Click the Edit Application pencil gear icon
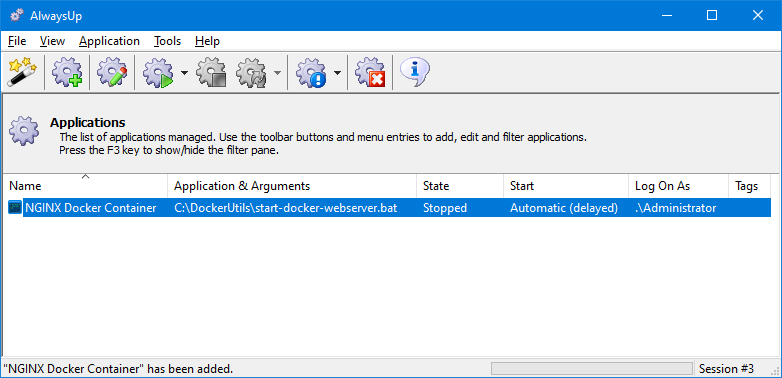Screen dimensions: 782x378 [x=112, y=73]
